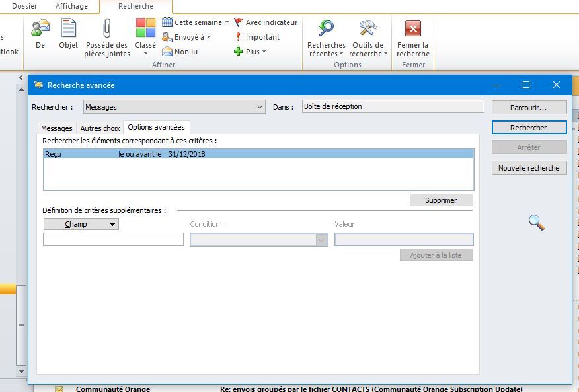Viewport: 579px width, 392px height.
Task: Click the 'Nouvelle recherche' button
Action: [x=528, y=168]
